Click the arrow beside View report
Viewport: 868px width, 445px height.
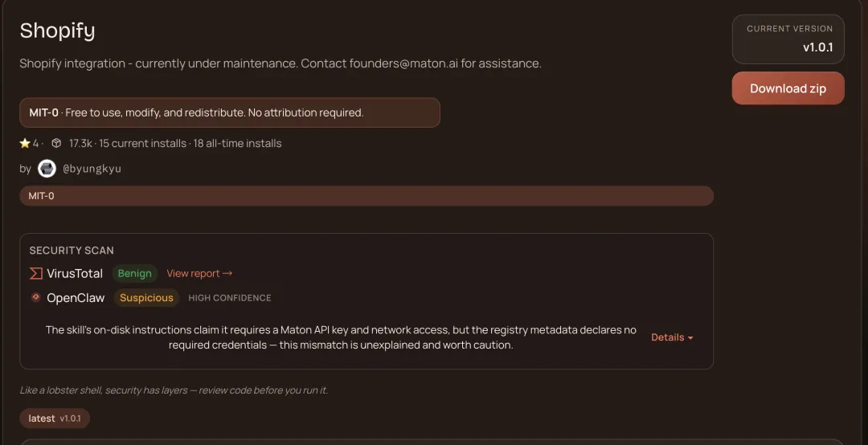[227, 274]
